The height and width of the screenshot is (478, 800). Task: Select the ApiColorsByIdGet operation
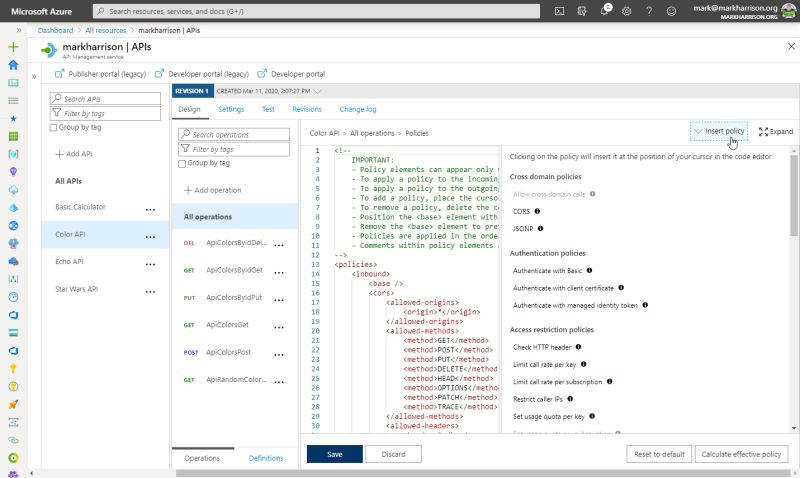235,270
